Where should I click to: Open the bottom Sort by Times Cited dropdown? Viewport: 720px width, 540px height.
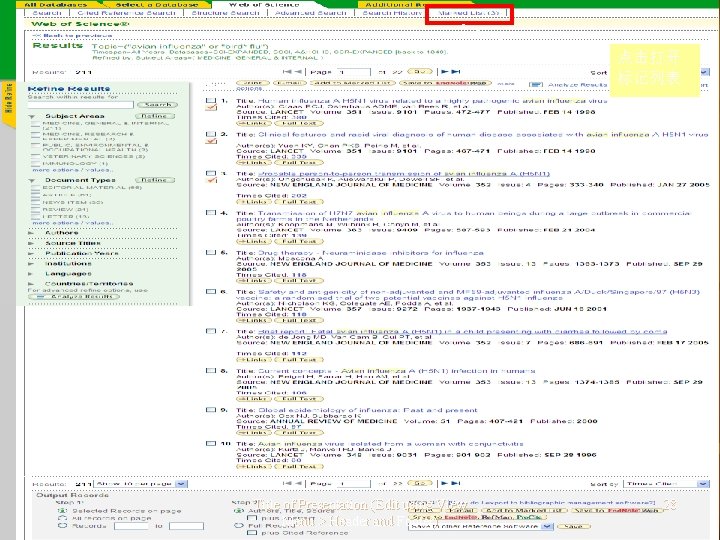pos(666,484)
